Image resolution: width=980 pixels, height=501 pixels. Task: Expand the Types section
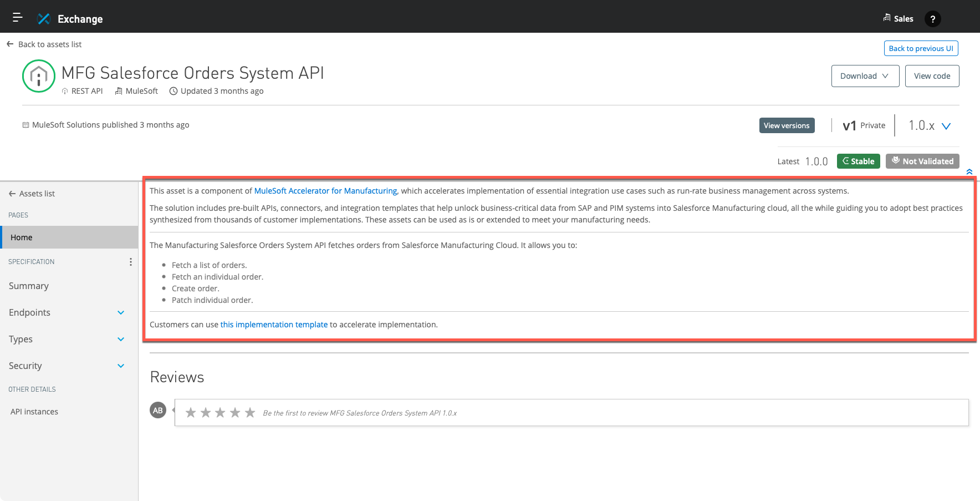pyautogui.click(x=121, y=339)
